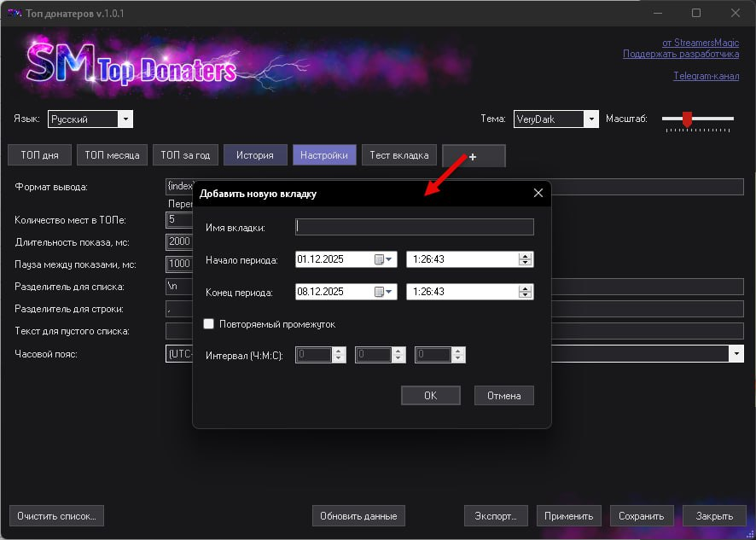The height and width of the screenshot is (540, 756).
Task: Click the SM Top Donaters logo
Action: (x=132, y=61)
